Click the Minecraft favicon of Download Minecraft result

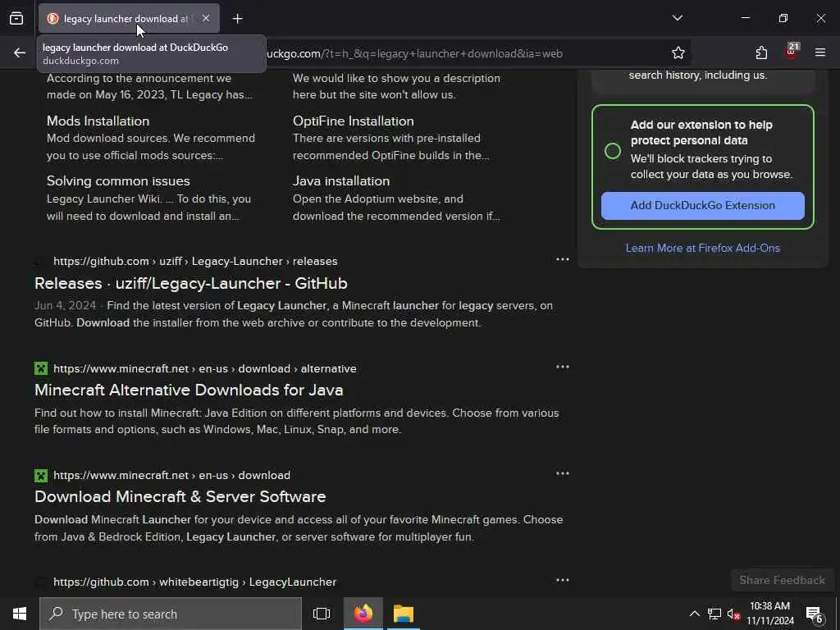tap(41, 475)
